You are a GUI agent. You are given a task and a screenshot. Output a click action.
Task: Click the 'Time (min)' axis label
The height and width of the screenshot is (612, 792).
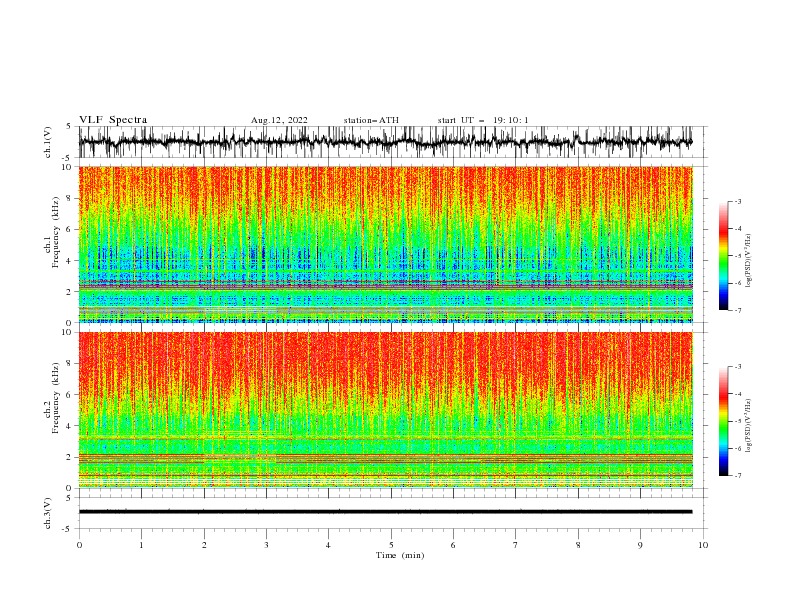(x=400, y=555)
